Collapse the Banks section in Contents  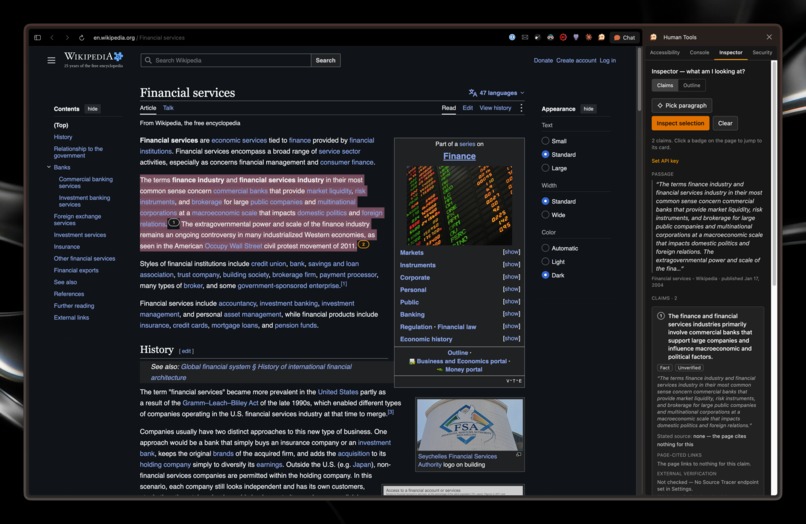tap(49, 167)
